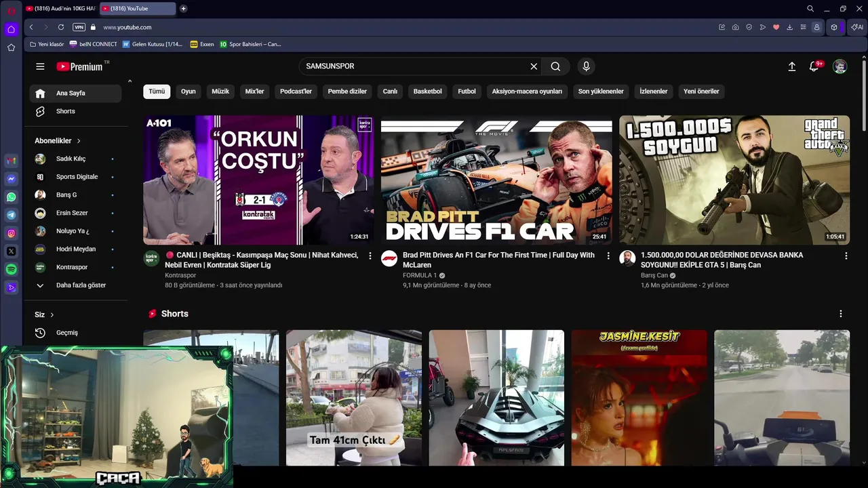The width and height of the screenshot is (868, 488).
Task: Open options menu for GTA 5 soygun video
Action: coord(846,256)
